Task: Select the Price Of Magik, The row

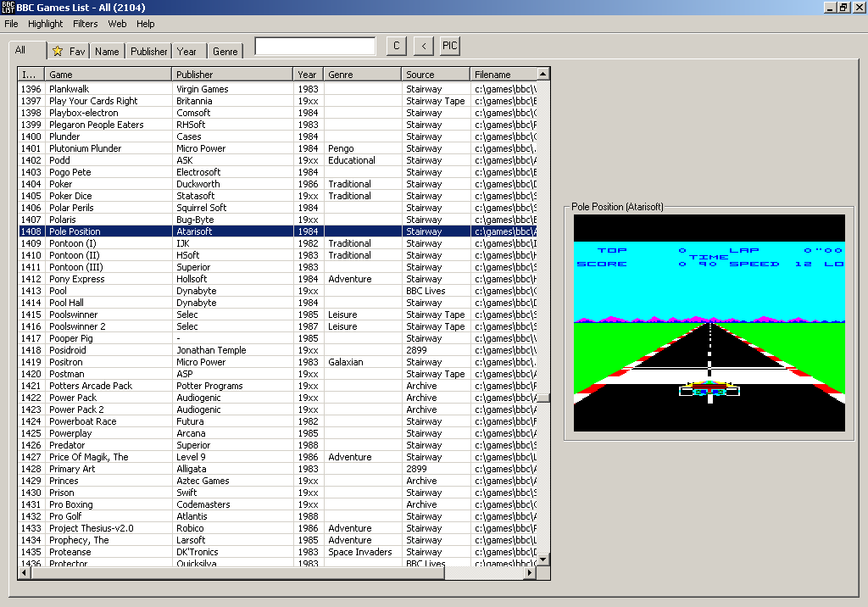Action: (277, 457)
